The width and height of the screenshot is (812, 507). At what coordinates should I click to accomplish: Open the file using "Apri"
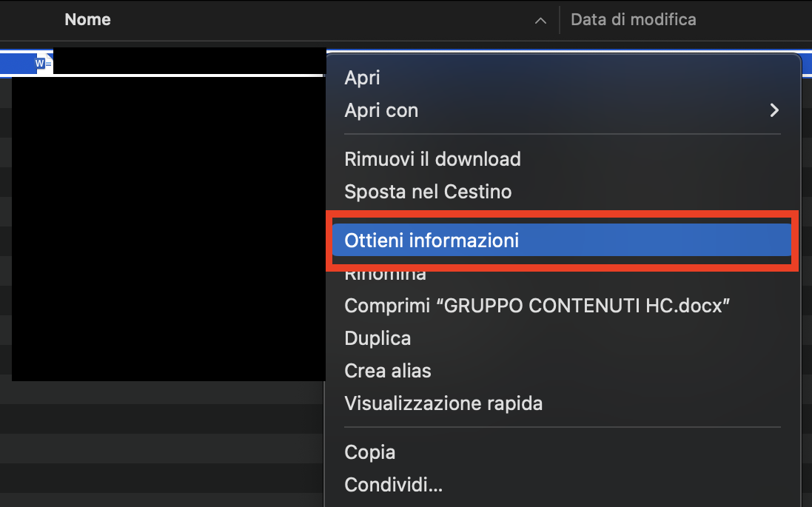pos(362,77)
